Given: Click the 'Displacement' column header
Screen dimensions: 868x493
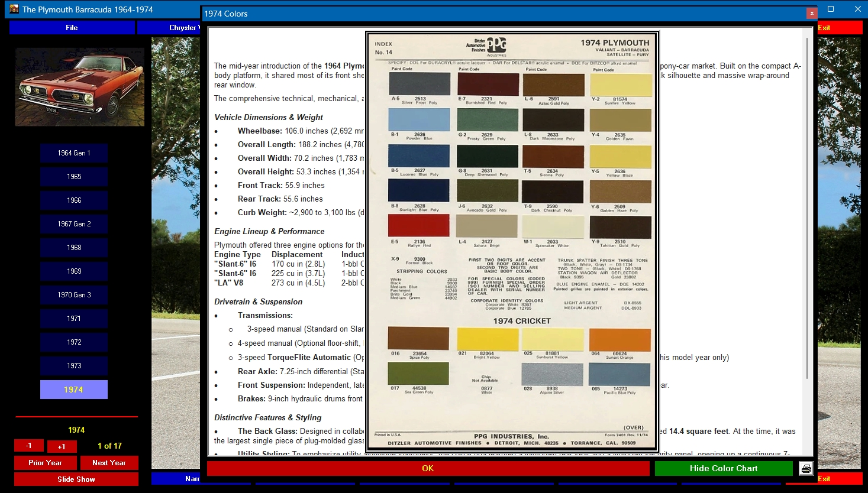Looking at the screenshot, I should tap(297, 254).
